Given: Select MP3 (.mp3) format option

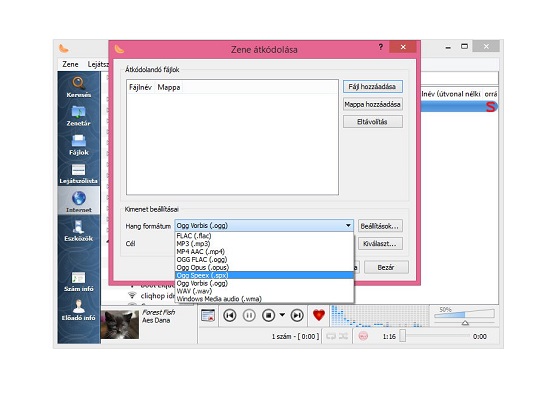Looking at the screenshot, I should click(264, 243).
